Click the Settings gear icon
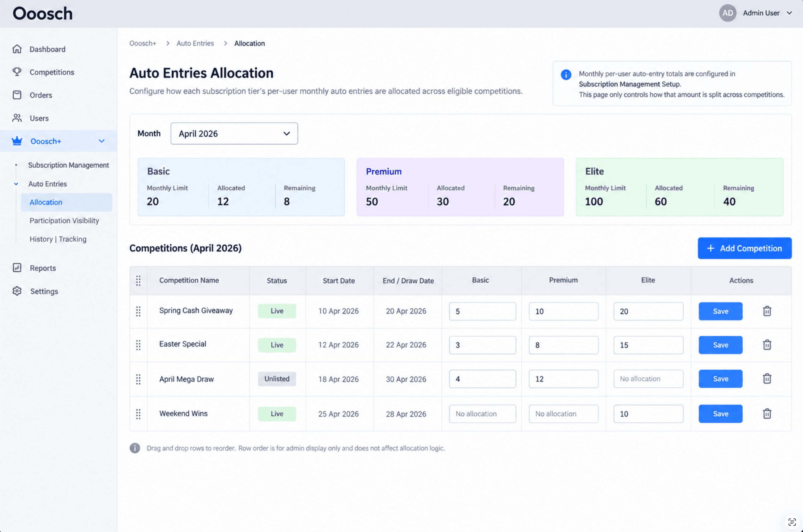 pyautogui.click(x=17, y=291)
